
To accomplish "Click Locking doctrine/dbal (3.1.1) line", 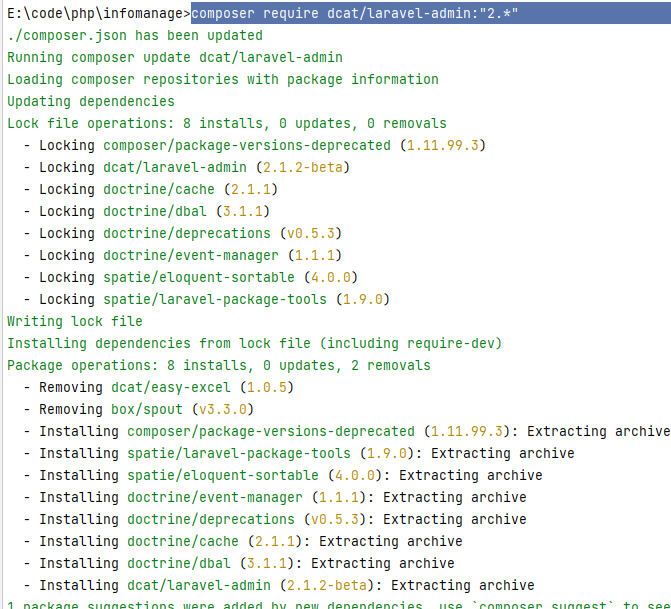I will (147, 211).
